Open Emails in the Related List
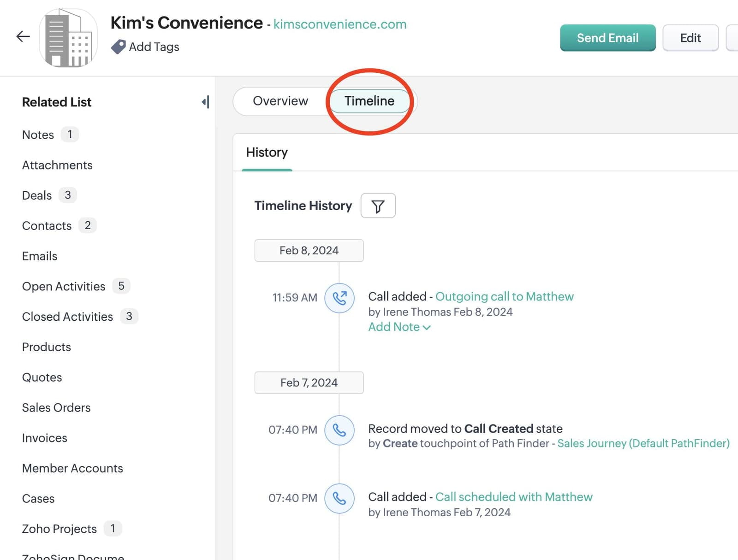This screenshot has width=738, height=560. click(x=40, y=256)
